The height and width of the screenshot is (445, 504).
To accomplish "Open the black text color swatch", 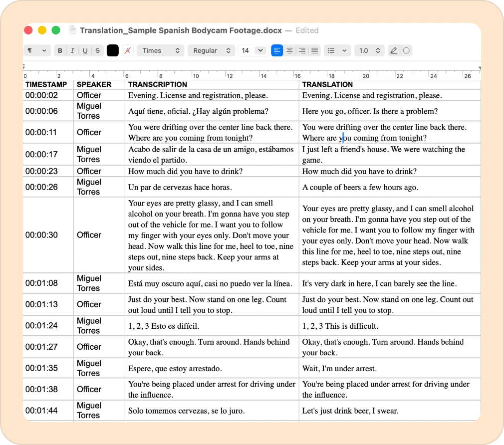I will point(112,50).
